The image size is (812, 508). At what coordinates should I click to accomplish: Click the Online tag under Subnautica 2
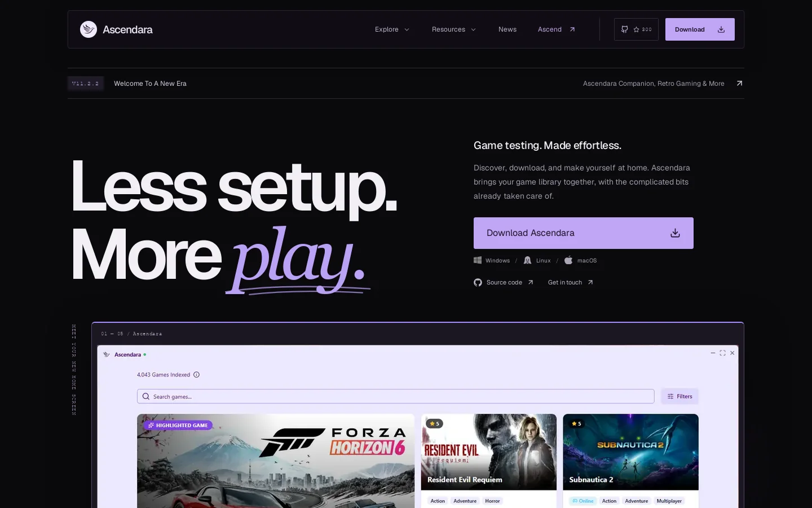583,501
